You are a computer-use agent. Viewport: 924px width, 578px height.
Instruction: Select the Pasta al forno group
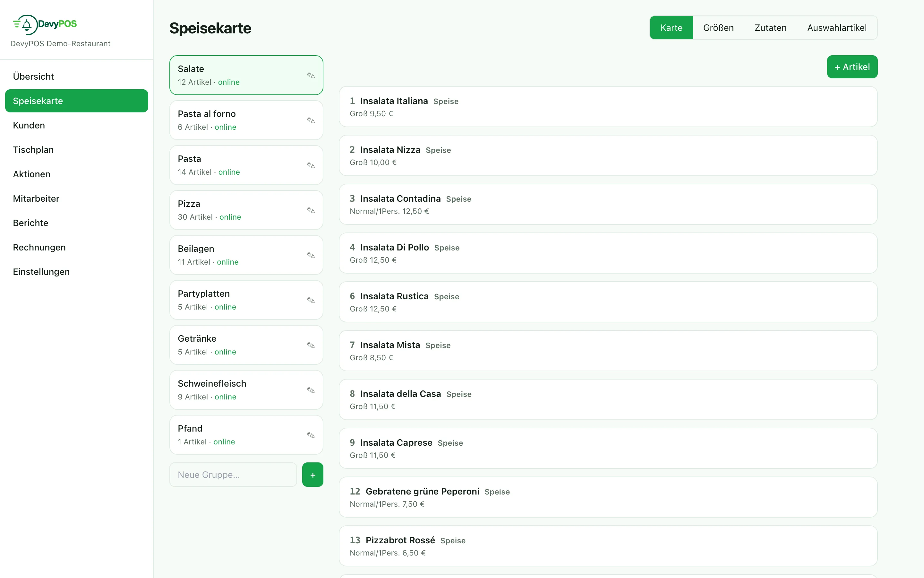(246, 120)
